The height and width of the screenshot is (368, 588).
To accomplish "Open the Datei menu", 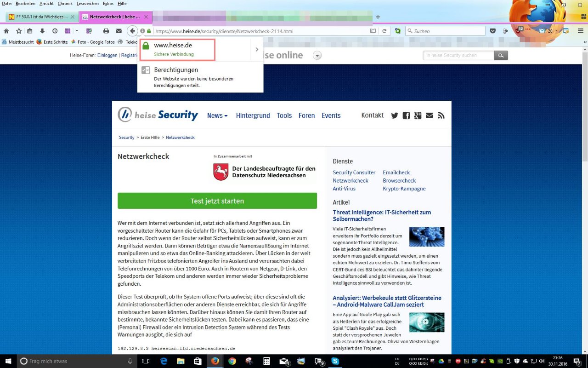I will point(7,4).
